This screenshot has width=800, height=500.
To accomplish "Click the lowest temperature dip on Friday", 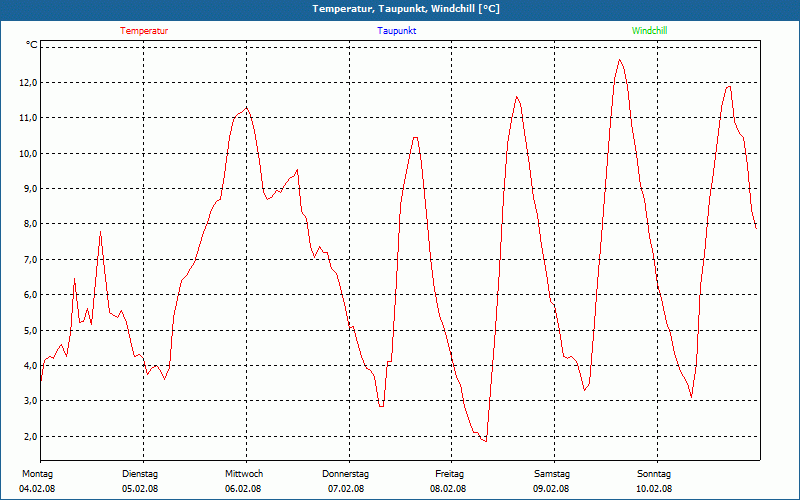I will 486,441.
